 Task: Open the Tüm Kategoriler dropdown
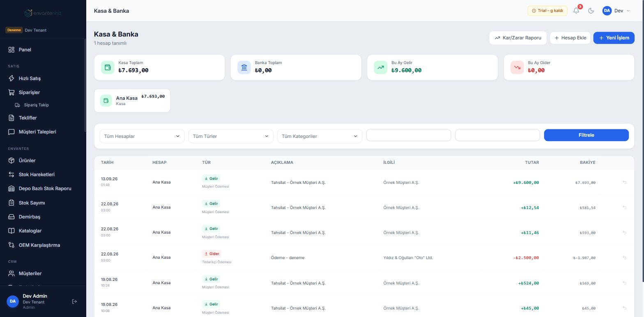[x=320, y=136]
